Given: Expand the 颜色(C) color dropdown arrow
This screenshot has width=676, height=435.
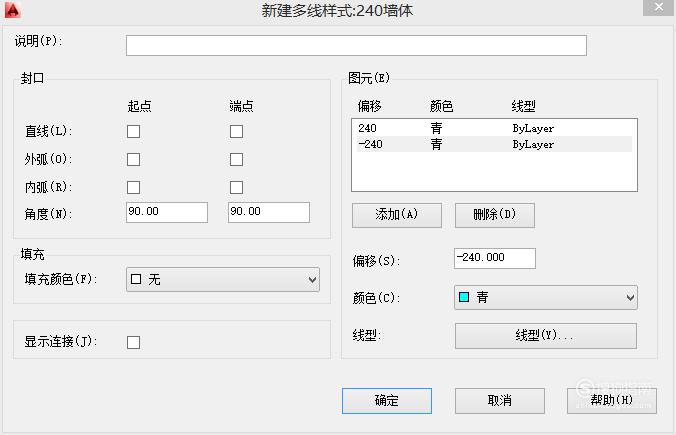Looking at the screenshot, I should (630, 297).
